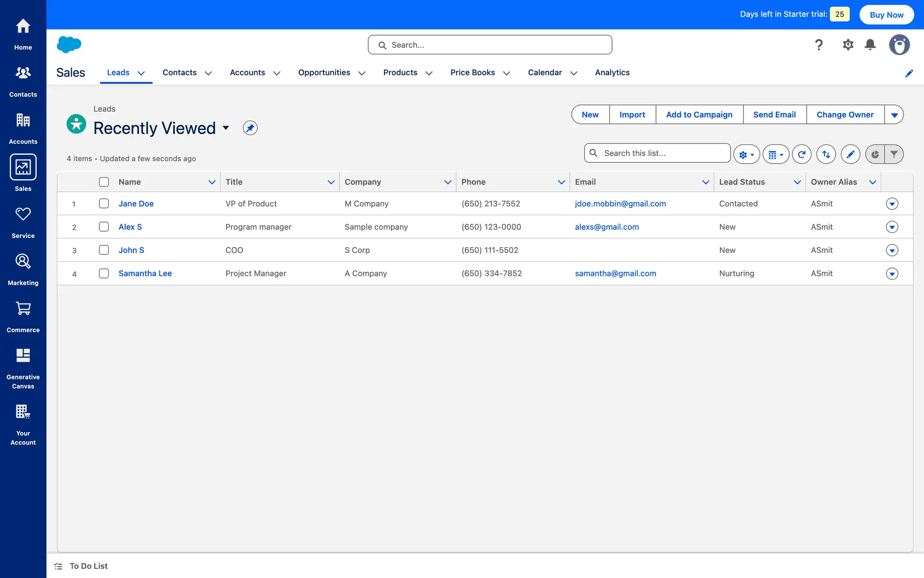This screenshot has width=924, height=578.
Task: Show charts panel for list
Action: coord(875,154)
